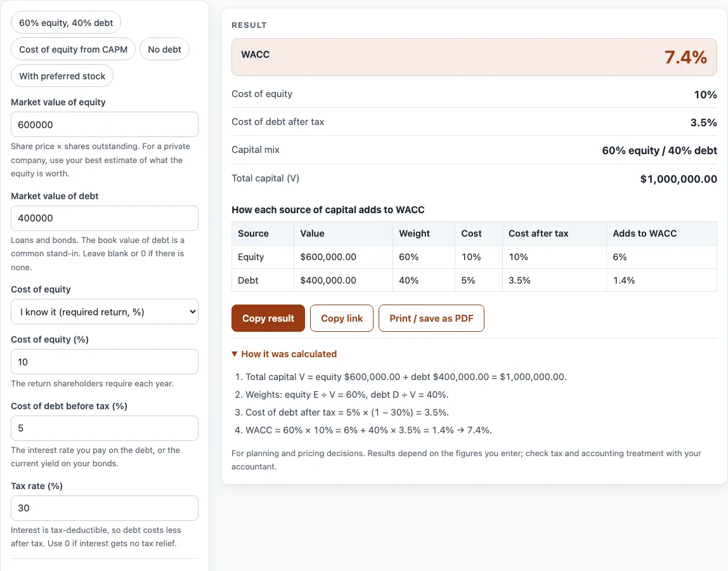Select the Cost of debt before tax input
Image resolution: width=728 pixels, height=571 pixels.
tap(105, 428)
